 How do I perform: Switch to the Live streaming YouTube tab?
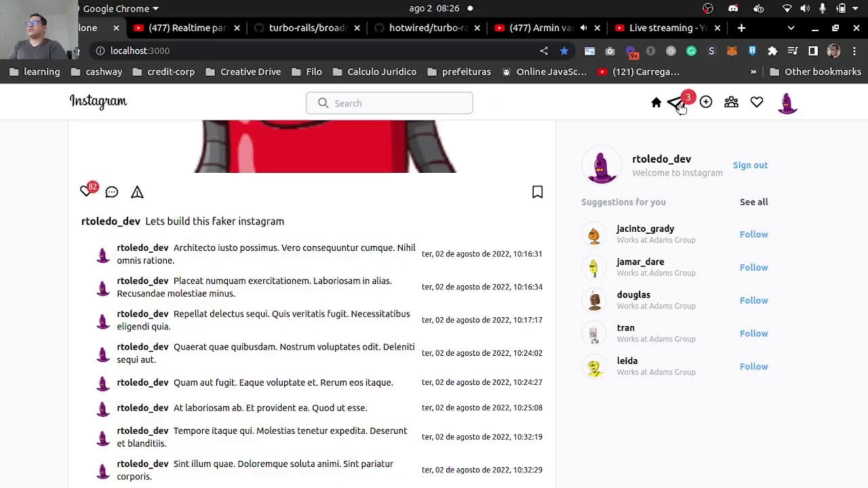[667, 28]
